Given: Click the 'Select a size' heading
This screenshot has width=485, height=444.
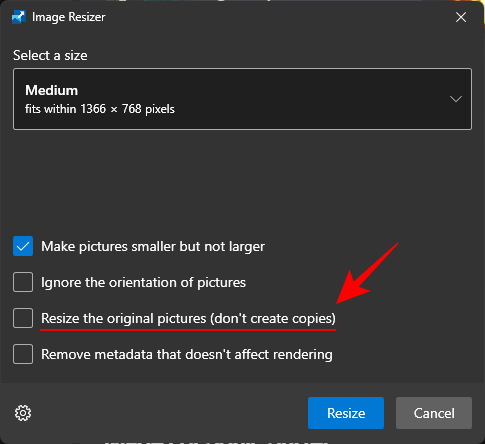Looking at the screenshot, I should click(x=50, y=55).
